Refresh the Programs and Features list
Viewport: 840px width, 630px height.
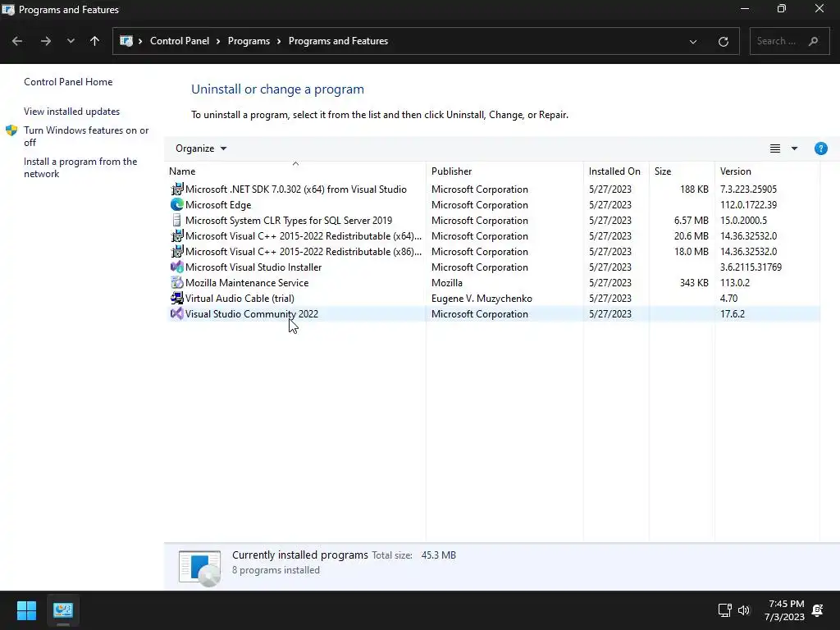[x=724, y=41]
